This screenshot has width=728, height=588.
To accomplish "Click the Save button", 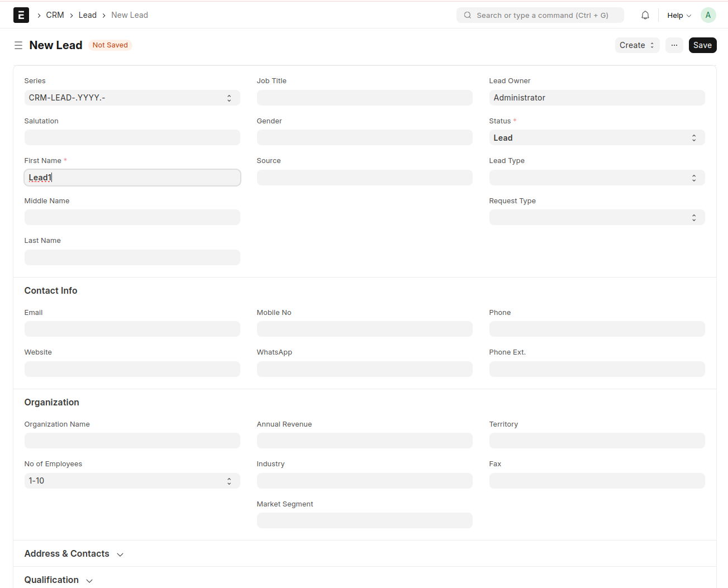I will tap(702, 45).
